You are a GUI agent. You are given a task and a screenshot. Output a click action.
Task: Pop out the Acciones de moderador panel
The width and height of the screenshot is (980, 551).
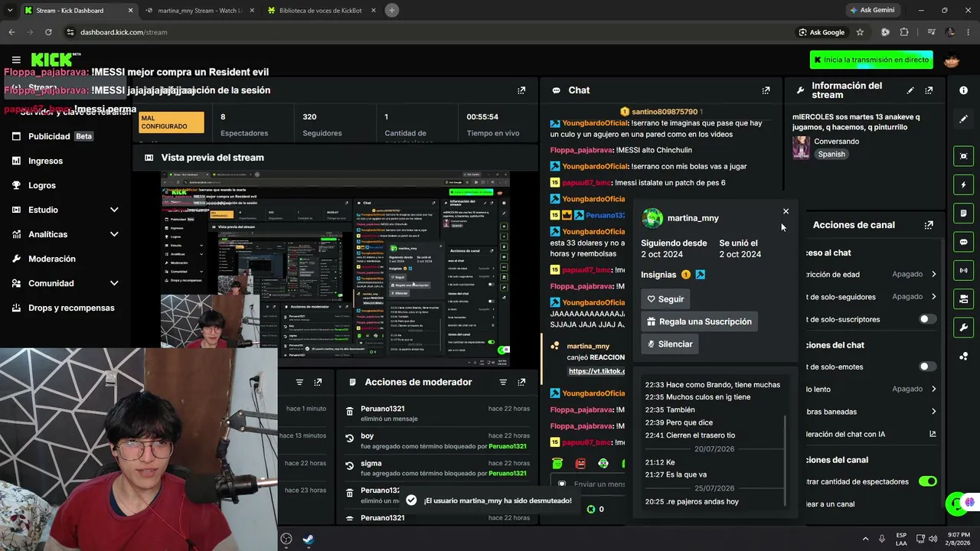coord(521,382)
